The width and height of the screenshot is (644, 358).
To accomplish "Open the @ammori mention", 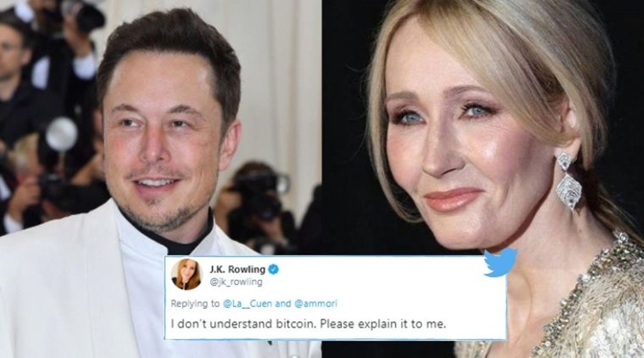I will pyautogui.click(x=315, y=303).
